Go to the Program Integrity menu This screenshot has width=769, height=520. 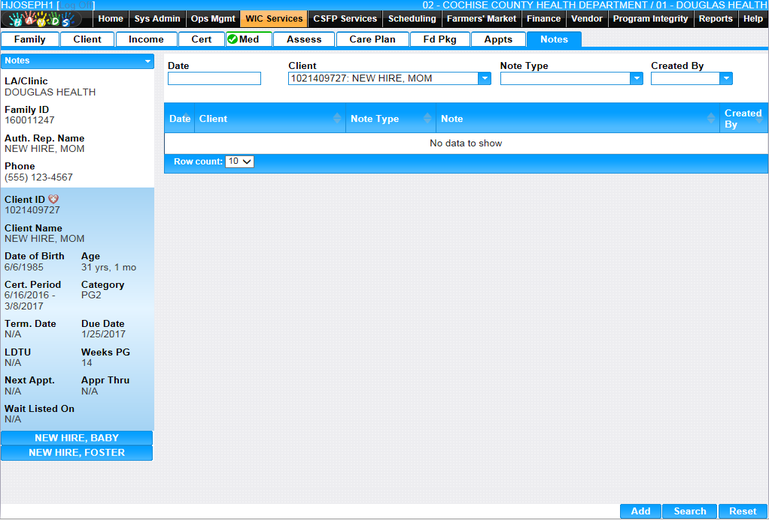[x=650, y=18]
